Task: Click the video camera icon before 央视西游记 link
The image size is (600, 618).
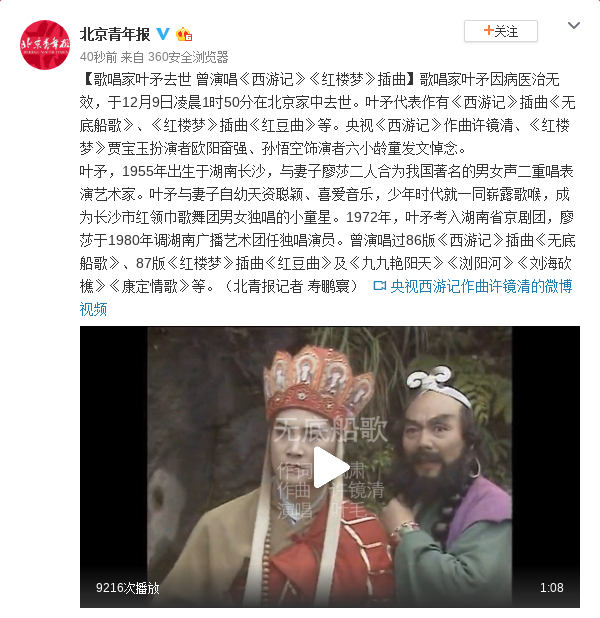Action: tap(379, 286)
